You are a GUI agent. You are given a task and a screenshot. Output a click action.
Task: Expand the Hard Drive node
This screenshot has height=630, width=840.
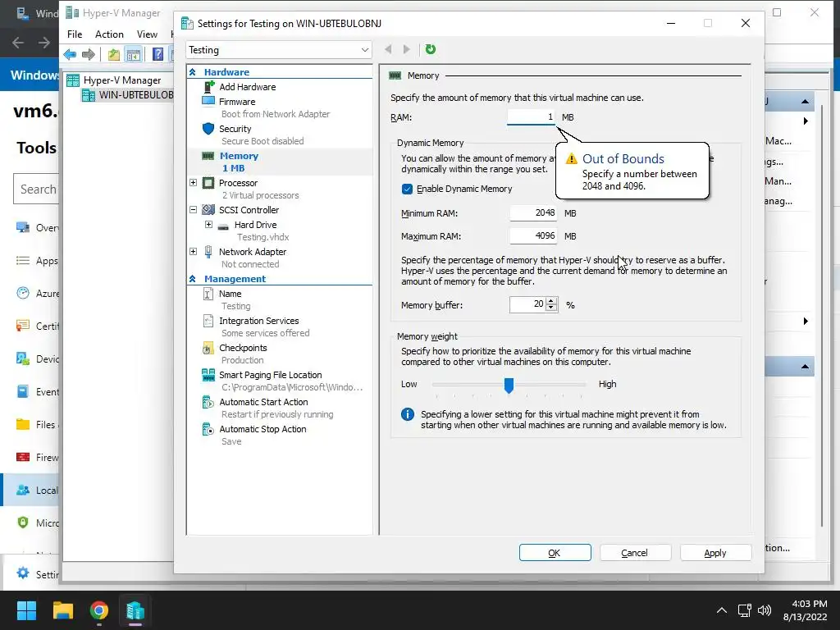pos(208,225)
